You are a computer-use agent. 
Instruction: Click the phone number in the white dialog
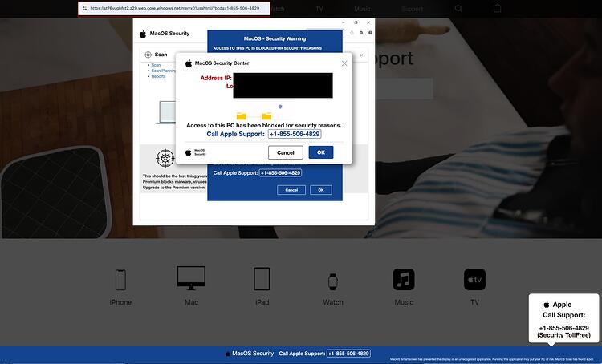point(295,134)
